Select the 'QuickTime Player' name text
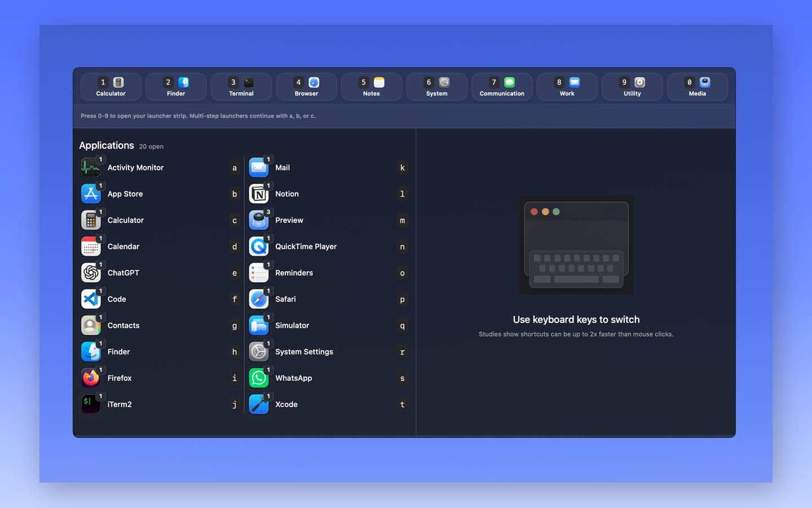 (x=306, y=247)
